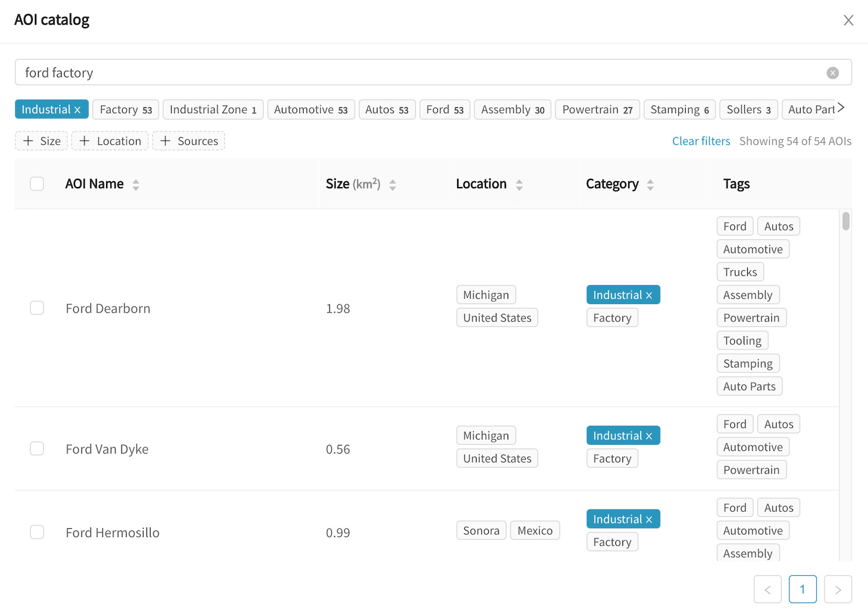Viewport: 868px width, 612px height.
Task: Select all AOIs with header checkbox
Action: click(37, 183)
